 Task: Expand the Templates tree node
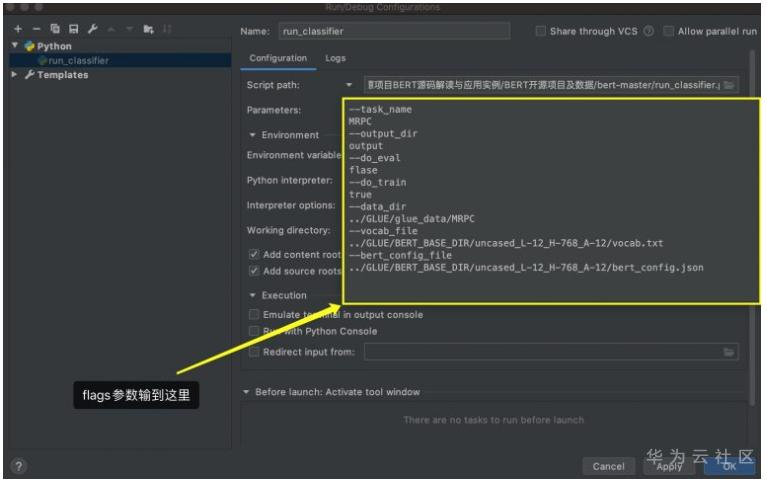14,74
